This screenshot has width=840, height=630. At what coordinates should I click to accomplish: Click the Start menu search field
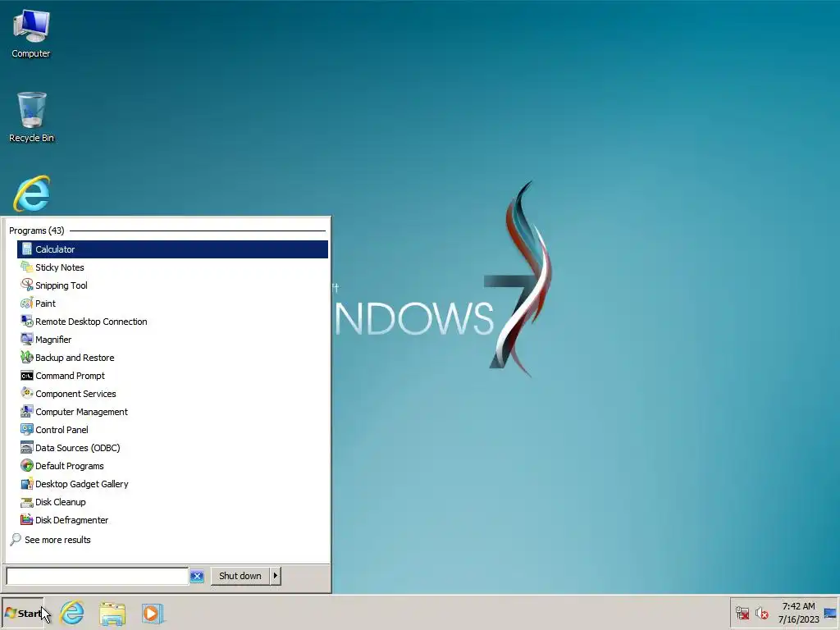97,576
